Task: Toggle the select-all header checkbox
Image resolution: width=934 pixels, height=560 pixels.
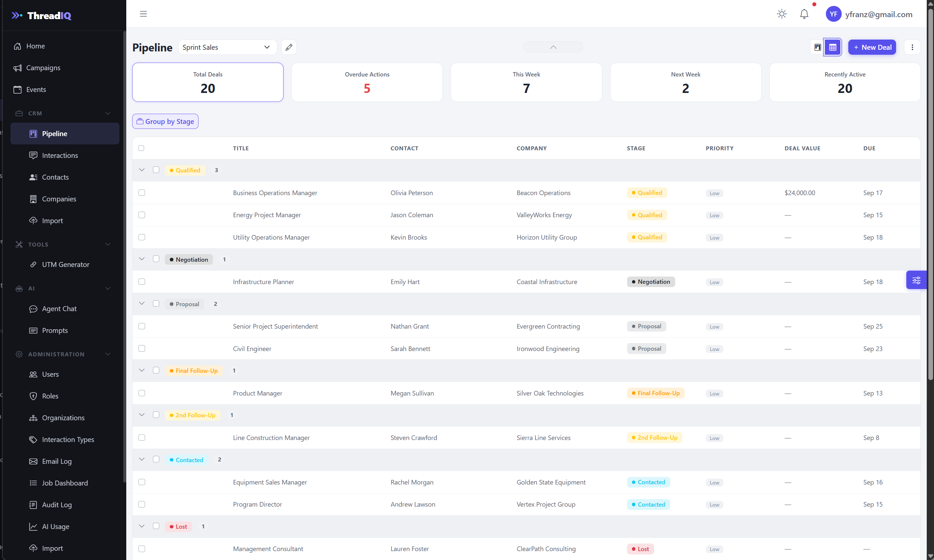Action: click(x=141, y=148)
